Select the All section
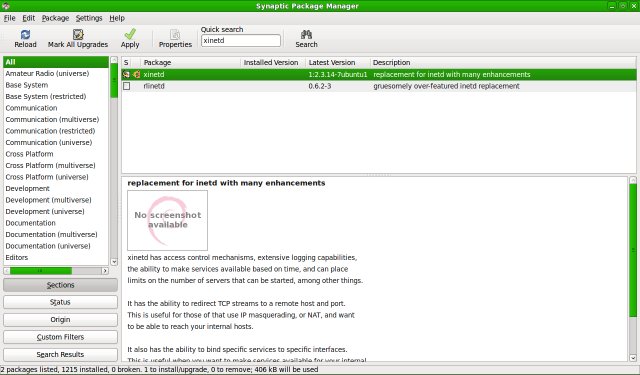 (56, 62)
